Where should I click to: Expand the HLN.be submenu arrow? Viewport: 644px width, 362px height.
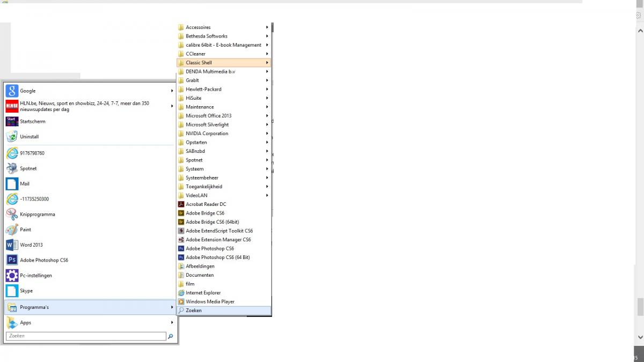[172, 106]
